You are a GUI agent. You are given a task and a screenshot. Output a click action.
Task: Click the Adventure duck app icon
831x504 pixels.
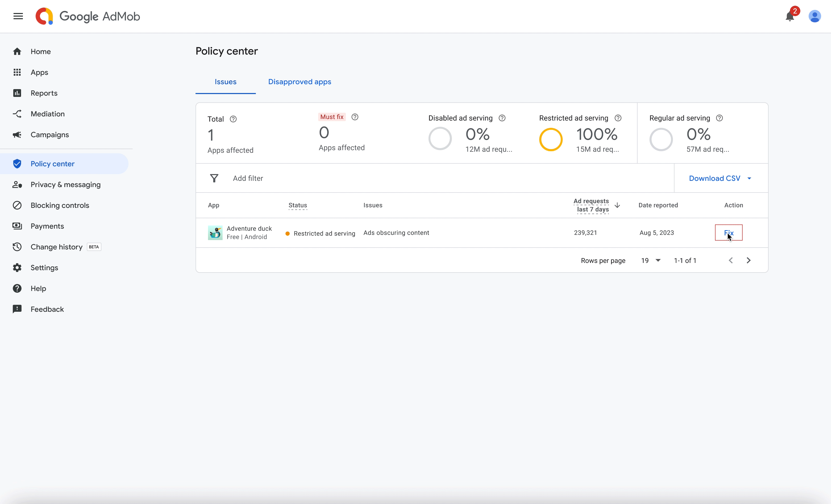coord(215,233)
